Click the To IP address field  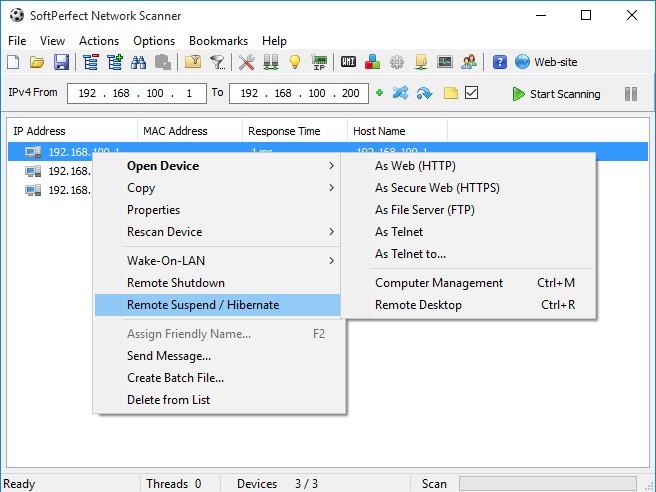[299, 93]
